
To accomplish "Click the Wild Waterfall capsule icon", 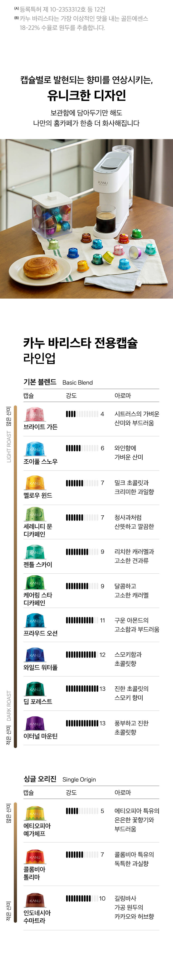I will 35,655.
